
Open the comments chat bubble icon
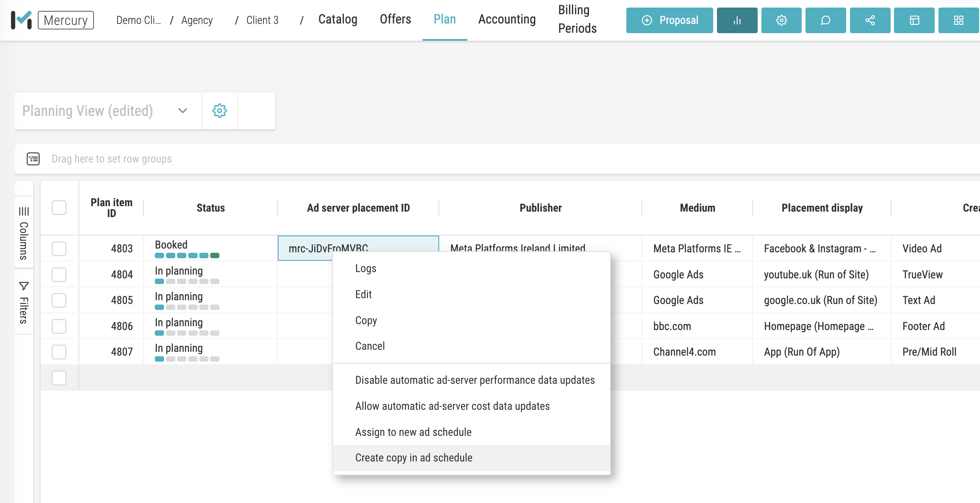coord(825,20)
